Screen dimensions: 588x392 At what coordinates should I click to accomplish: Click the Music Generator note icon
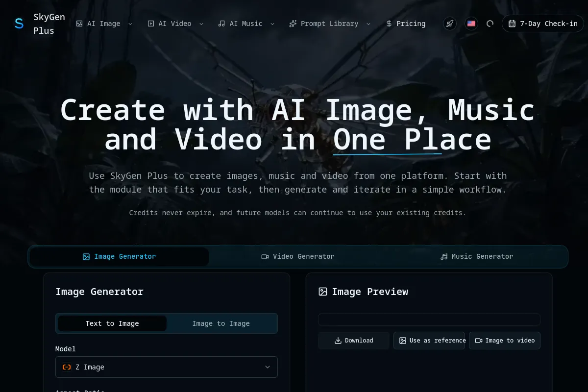tap(444, 257)
